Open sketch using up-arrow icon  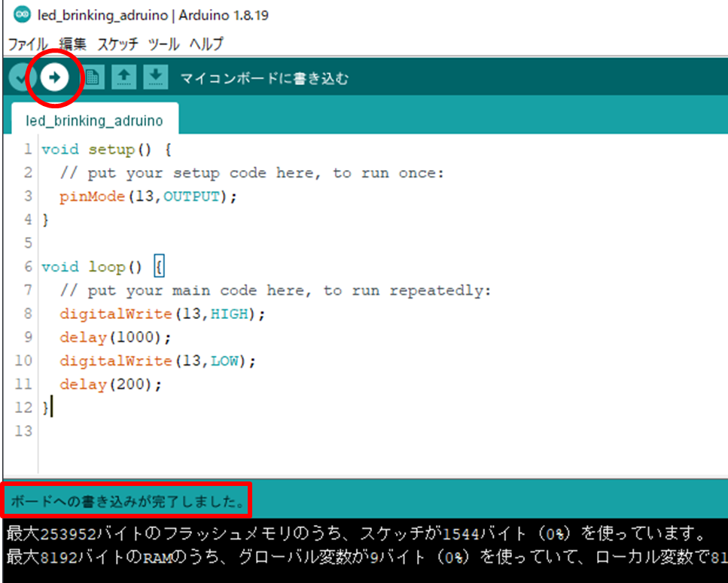[123, 77]
